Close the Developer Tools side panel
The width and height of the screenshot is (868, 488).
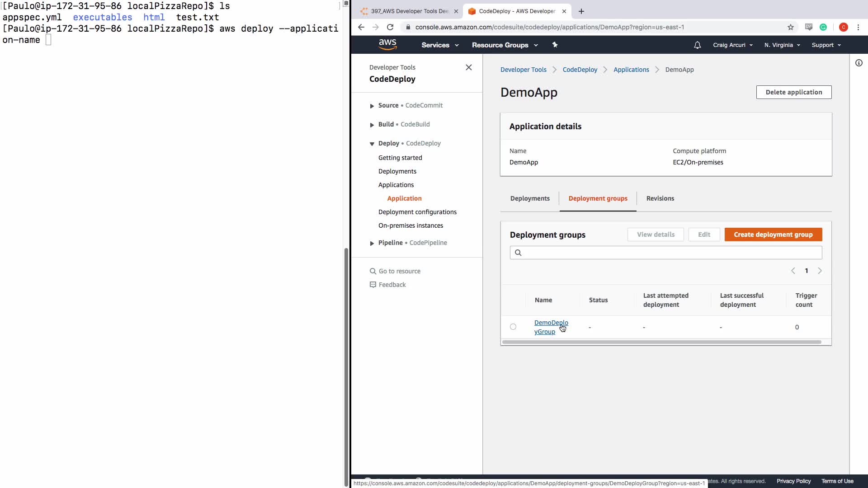[x=468, y=67]
